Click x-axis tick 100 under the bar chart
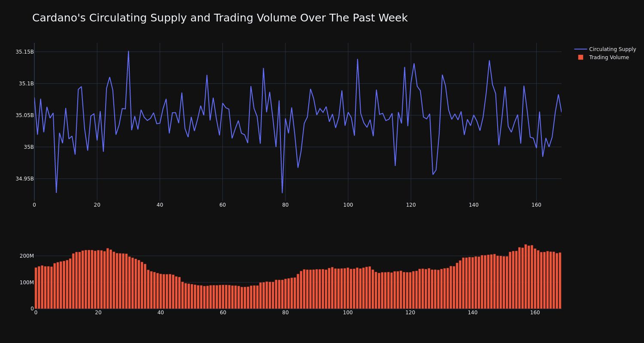The image size is (644, 343). coord(348,313)
